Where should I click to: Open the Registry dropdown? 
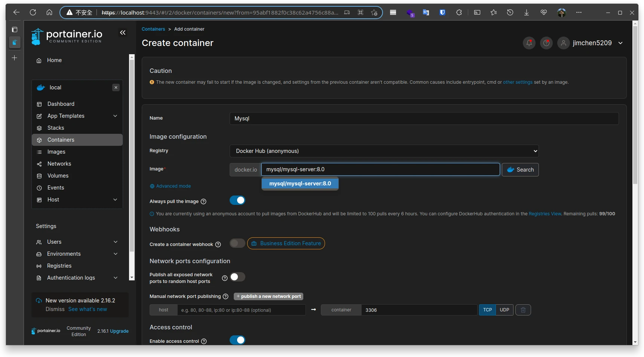click(x=384, y=151)
